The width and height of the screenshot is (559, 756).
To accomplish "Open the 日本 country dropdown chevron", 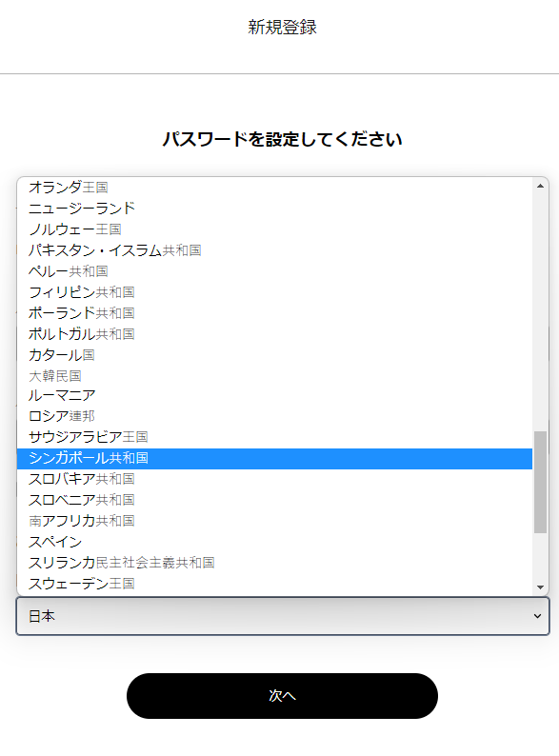I will pyautogui.click(x=537, y=616).
